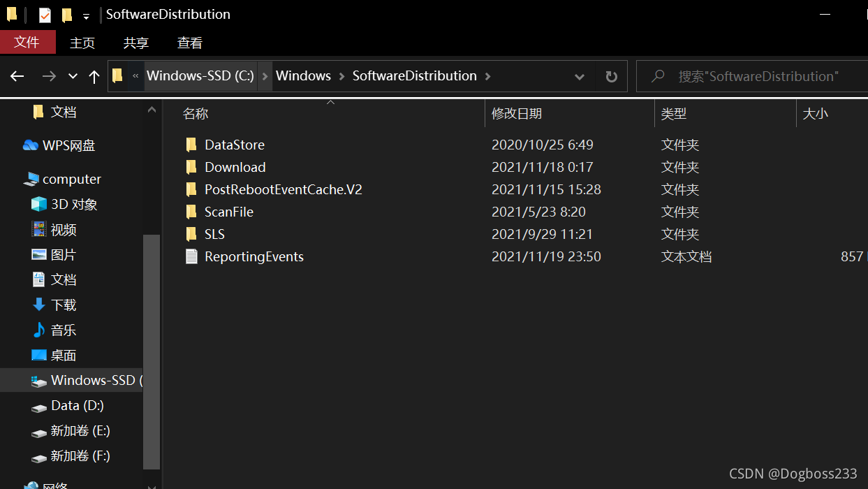This screenshot has height=489, width=868.
Task: Open the 文件 ribbon tab
Action: coord(27,43)
